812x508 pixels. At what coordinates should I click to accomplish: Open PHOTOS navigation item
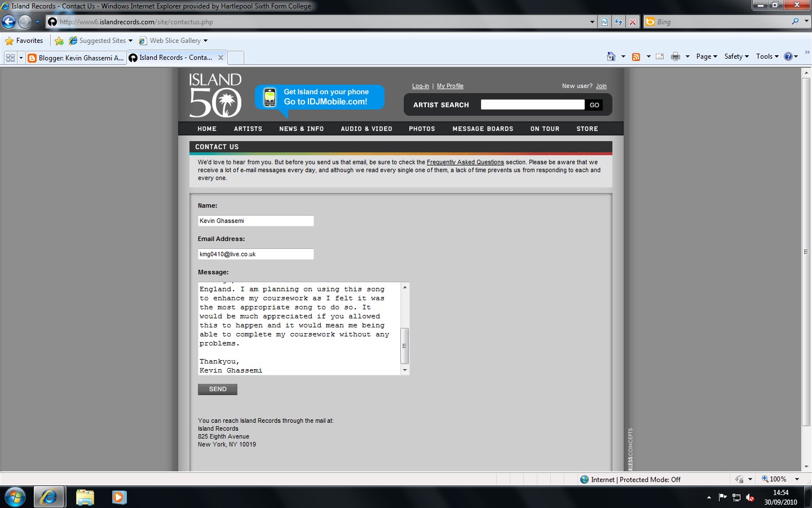[422, 129]
